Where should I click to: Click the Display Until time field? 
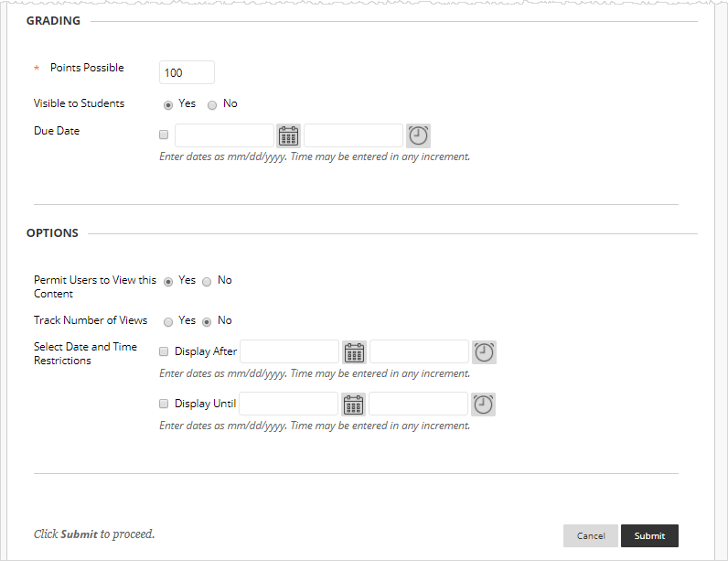tap(419, 404)
